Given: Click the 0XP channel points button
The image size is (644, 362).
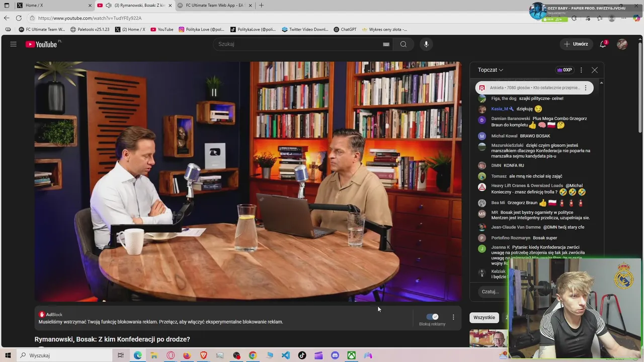Looking at the screenshot, I should point(565,70).
